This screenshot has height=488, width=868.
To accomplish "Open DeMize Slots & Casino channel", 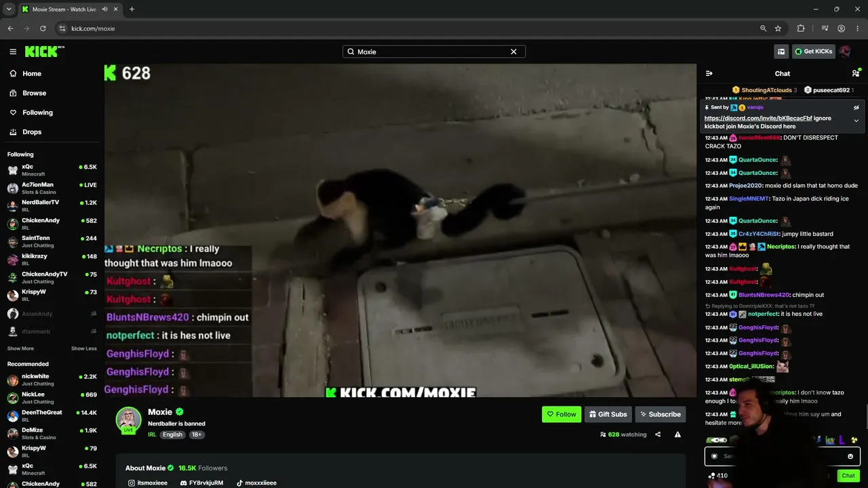I will click(x=53, y=434).
